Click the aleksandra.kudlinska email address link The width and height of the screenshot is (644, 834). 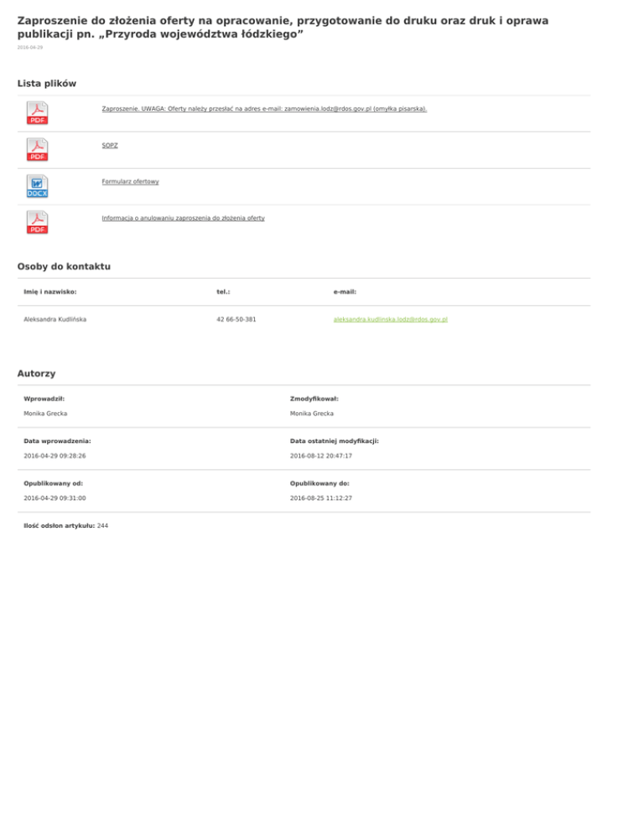[x=390, y=320]
